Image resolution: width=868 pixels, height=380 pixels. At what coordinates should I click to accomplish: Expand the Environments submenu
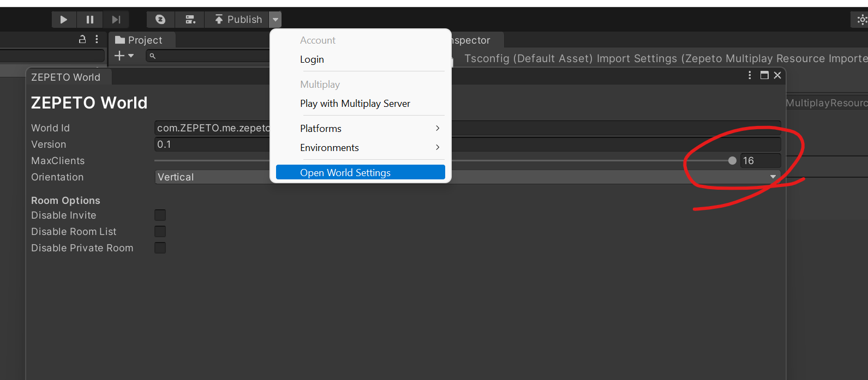[361, 148]
